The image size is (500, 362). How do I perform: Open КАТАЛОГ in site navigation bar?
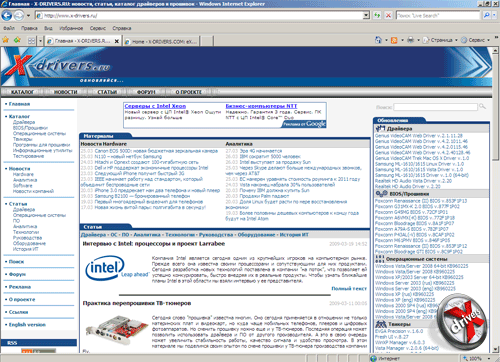[x=22, y=92]
